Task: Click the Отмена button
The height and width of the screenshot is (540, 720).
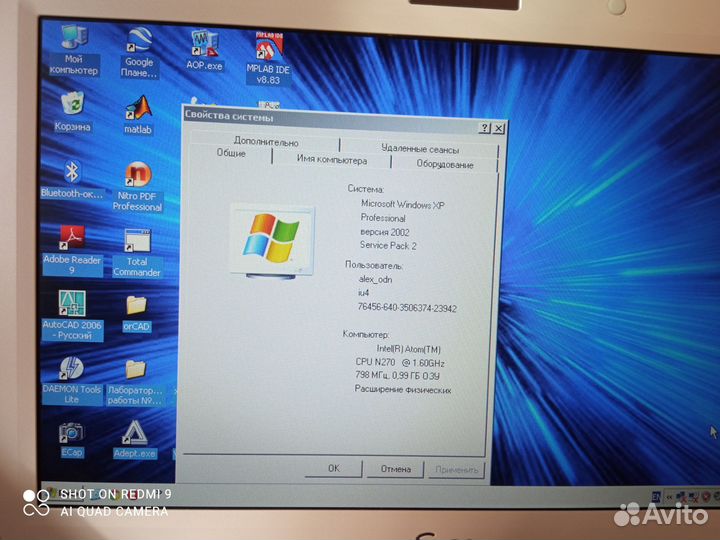Action: (x=395, y=469)
